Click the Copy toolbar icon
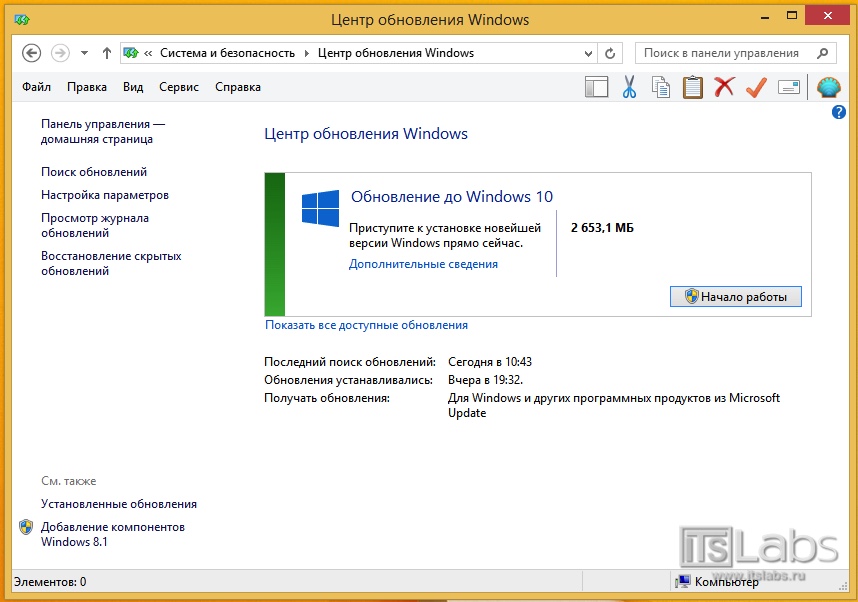This screenshot has width=858, height=602. click(x=660, y=87)
